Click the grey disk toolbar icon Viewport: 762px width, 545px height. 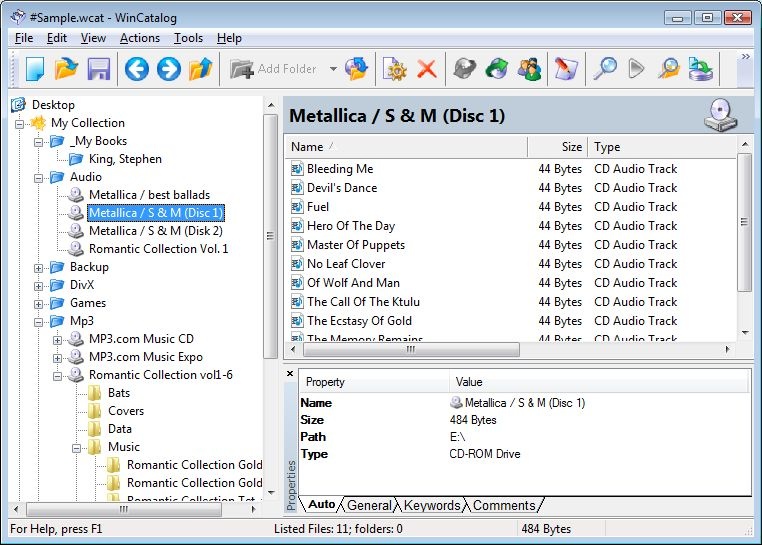pos(465,69)
